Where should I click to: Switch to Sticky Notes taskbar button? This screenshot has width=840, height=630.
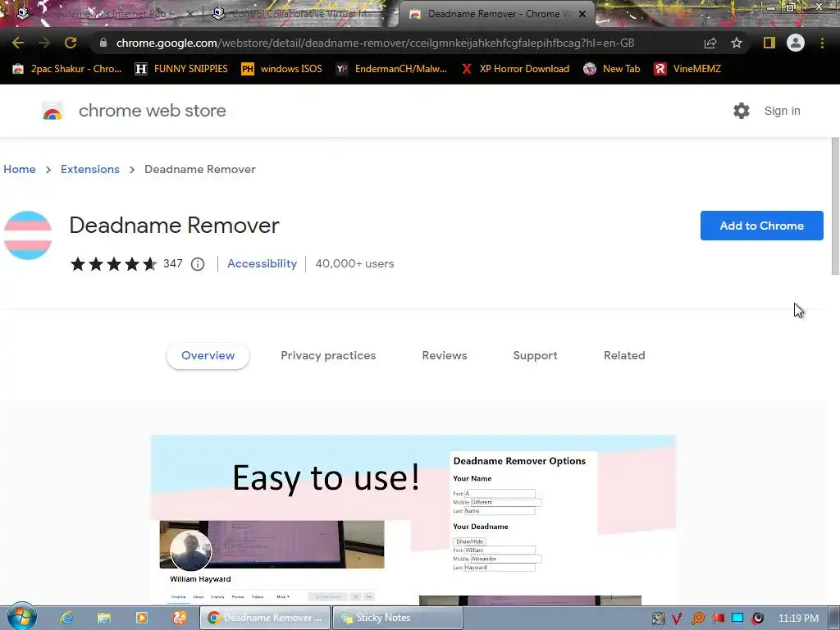point(398,618)
